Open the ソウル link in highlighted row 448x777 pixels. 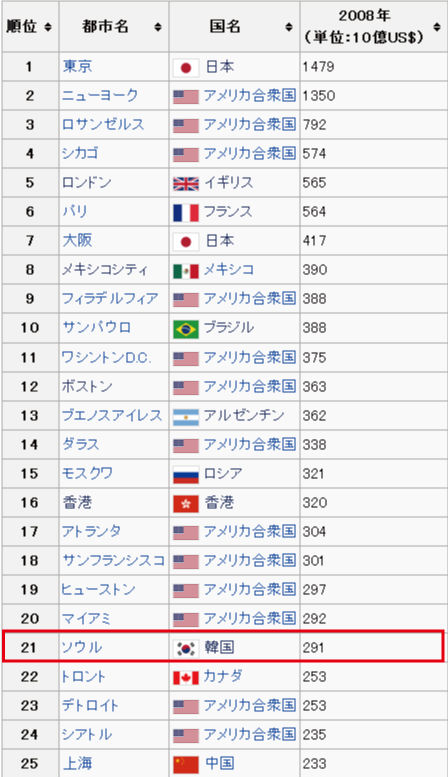[82, 647]
